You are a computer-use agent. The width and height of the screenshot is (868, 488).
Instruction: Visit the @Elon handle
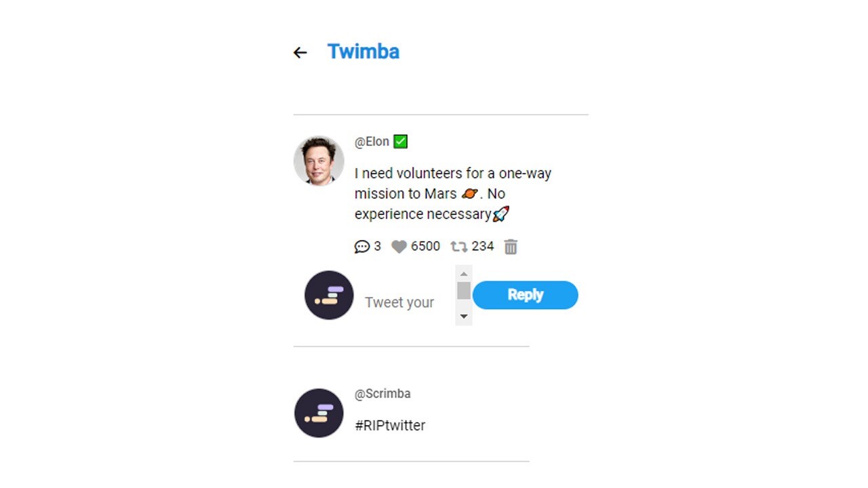372,142
